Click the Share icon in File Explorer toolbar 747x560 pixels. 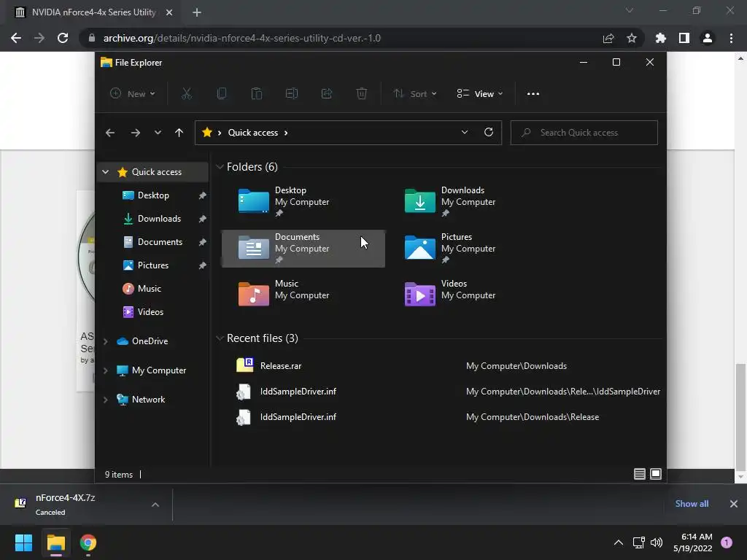[x=327, y=94]
